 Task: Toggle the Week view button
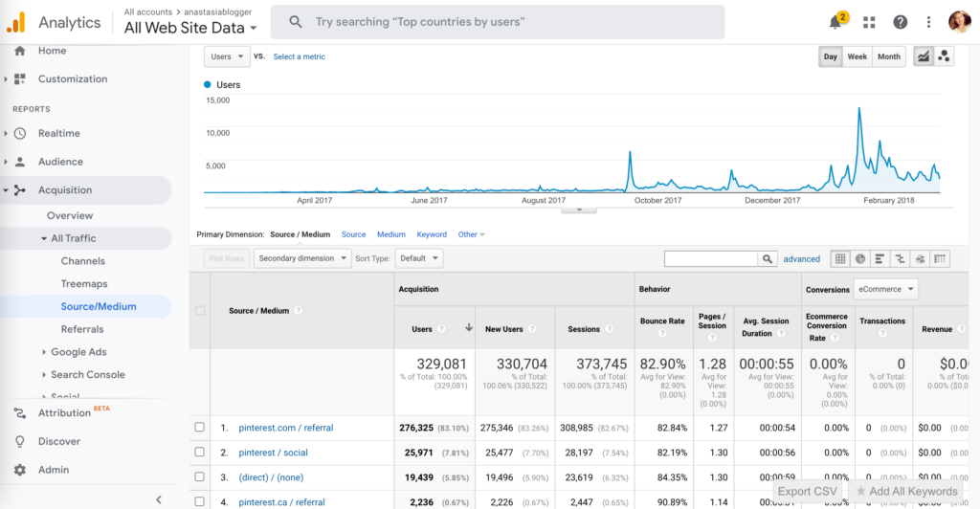(857, 56)
